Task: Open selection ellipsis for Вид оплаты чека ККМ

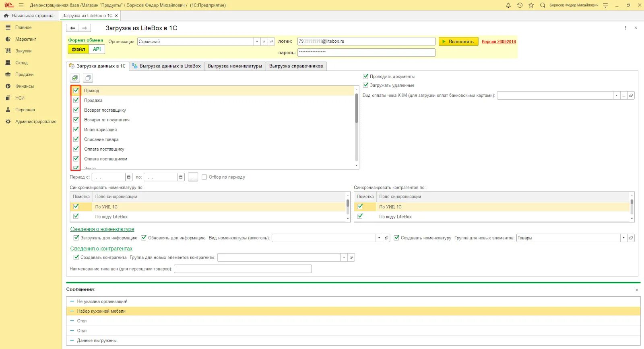Action: click(x=623, y=96)
